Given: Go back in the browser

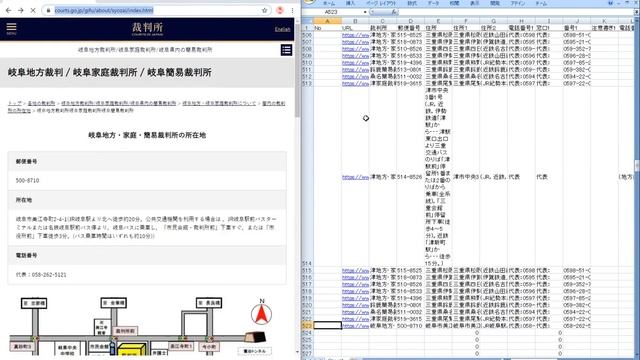Looking at the screenshot, I should [8, 10].
